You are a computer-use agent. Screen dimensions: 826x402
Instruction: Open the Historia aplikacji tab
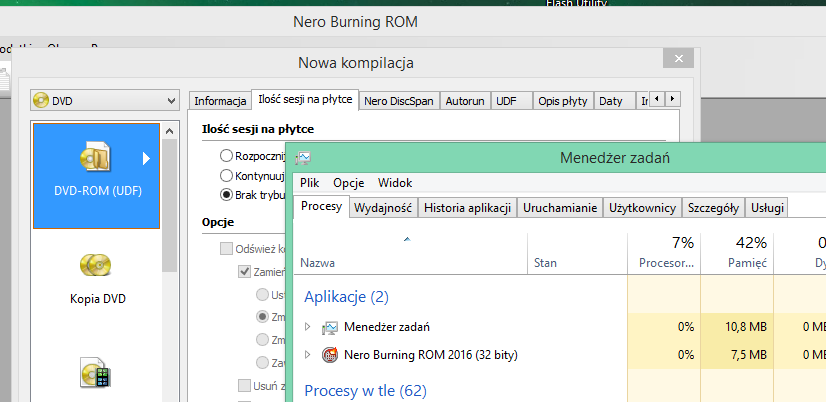pyautogui.click(x=468, y=208)
